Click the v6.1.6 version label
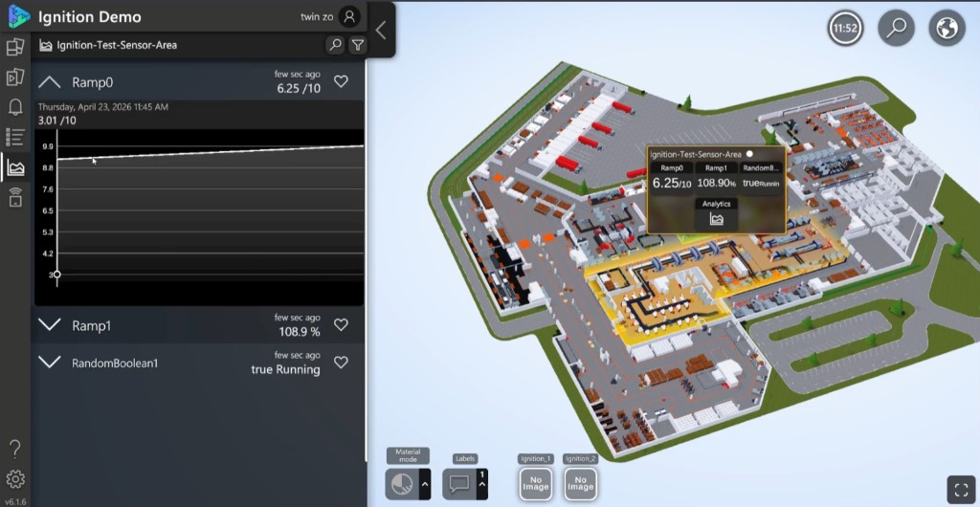980x507 pixels. pos(15,500)
